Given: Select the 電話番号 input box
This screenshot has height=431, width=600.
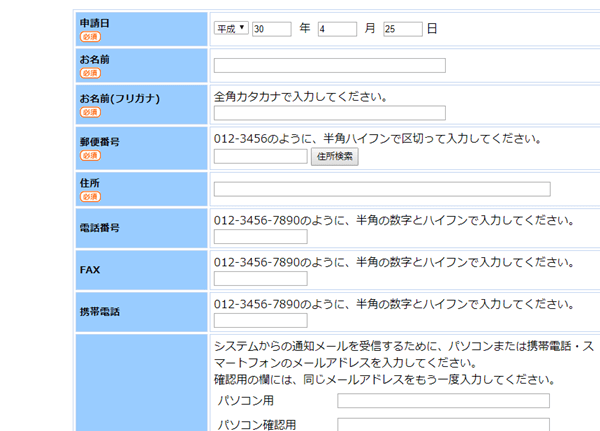Looking at the screenshot, I should coord(260,237).
